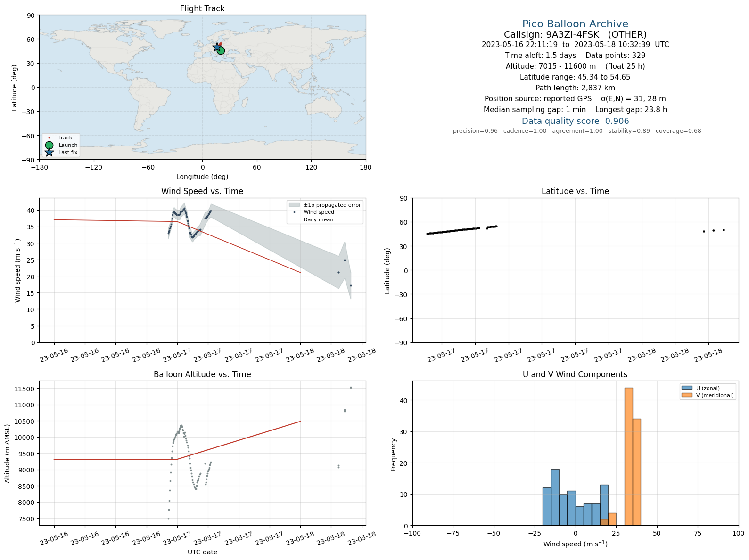Screen dimensions: 749x560
Task: Click the rightmost point in the Latitude plot
Action: tap(724, 230)
